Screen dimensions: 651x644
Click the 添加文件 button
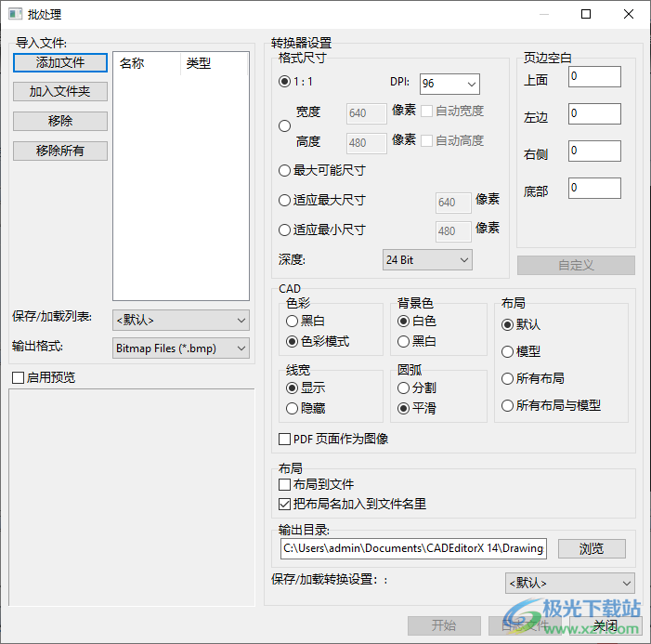(x=60, y=63)
